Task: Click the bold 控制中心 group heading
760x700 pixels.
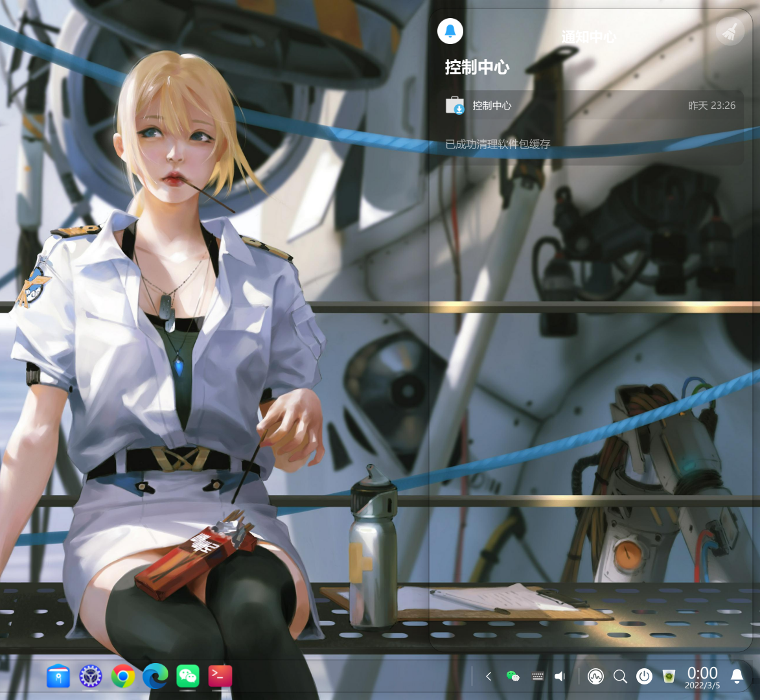Action: [x=477, y=67]
